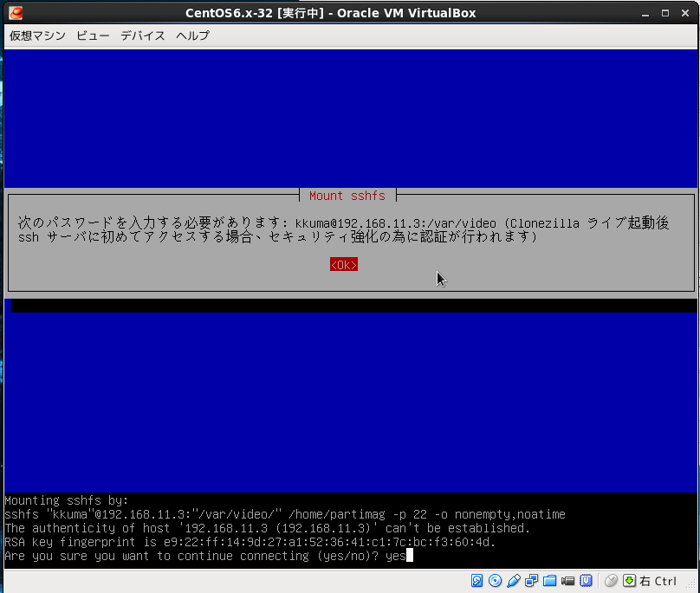
Task: Click the 右 Ctrl host key label
Action: click(658, 580)
